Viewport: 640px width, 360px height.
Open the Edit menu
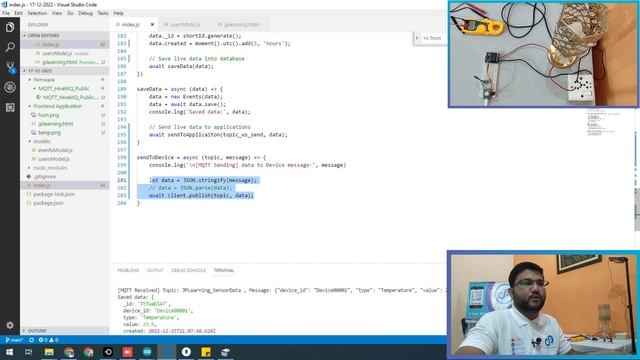[18, 13]
